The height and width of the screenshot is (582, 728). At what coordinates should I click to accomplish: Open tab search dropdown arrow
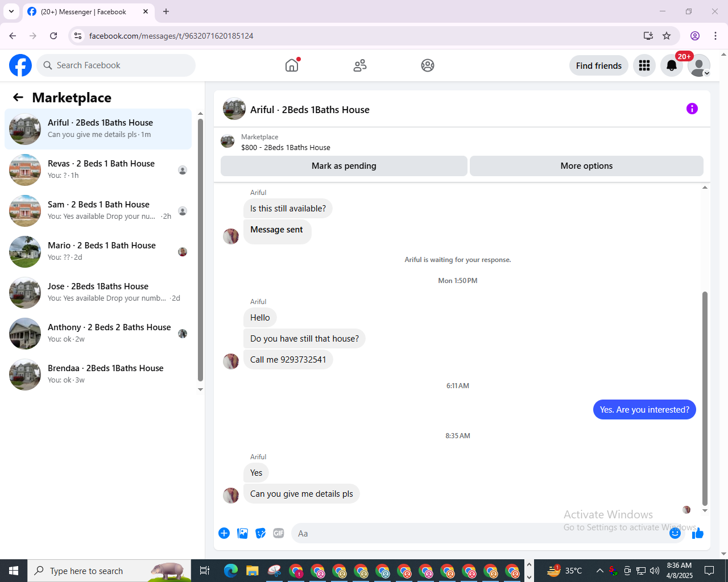pos(11,11)
